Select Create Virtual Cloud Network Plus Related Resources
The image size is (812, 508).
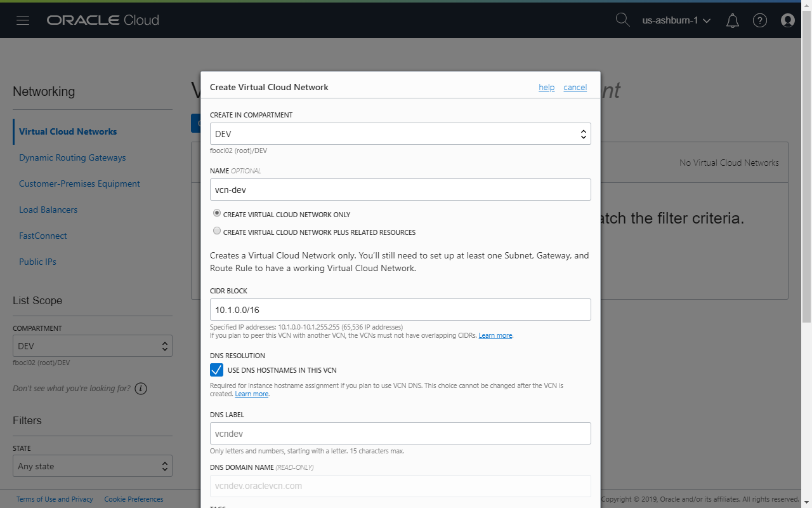216,231
